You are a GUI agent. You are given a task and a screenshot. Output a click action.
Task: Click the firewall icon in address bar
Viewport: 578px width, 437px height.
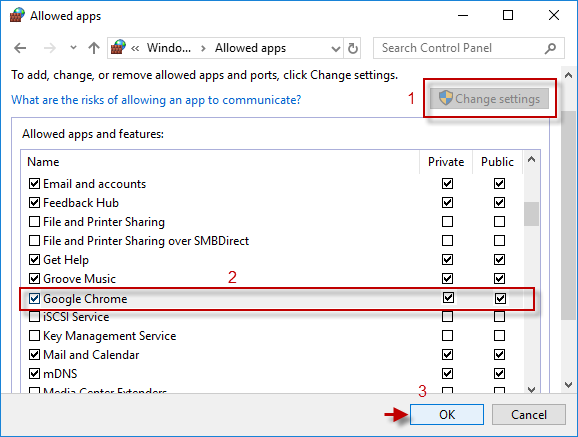pyautogui.click(x=118, y=47)
